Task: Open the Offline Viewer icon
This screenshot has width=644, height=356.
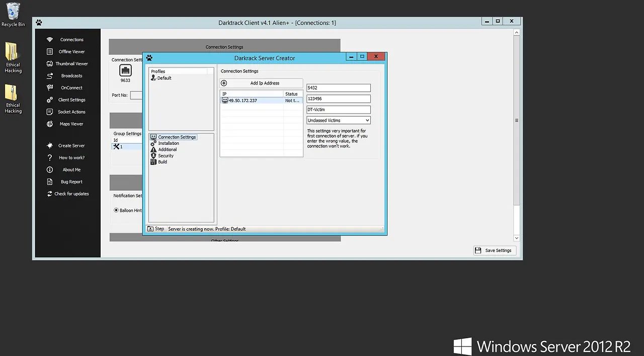Action: click(49, 52)
